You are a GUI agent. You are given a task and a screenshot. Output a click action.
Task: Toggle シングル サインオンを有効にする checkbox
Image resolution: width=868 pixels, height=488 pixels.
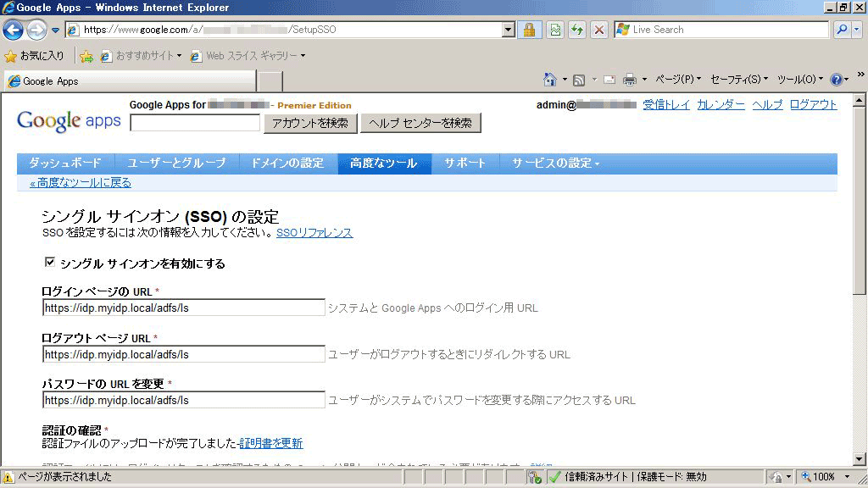[50, 262]
